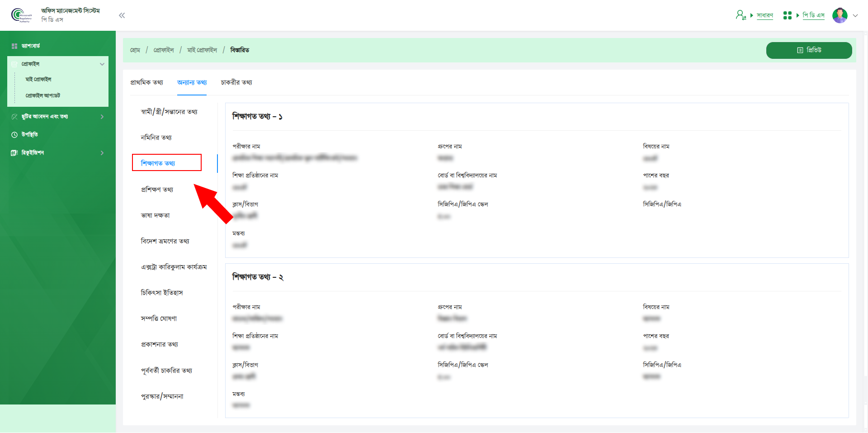868x433 pixels.
Task: Switch to অন্যান্য তথ্য tab
Action: pyautogui.click(x=192, y=82)
